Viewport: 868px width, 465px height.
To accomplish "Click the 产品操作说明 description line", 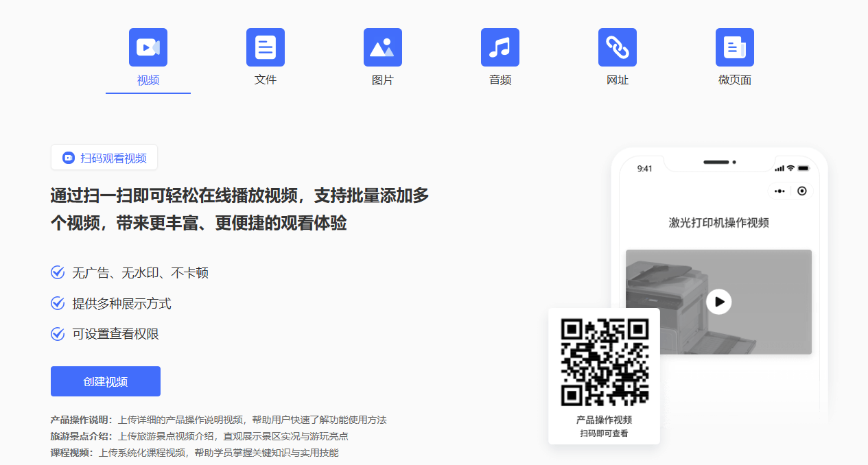I will click(219, 420).
